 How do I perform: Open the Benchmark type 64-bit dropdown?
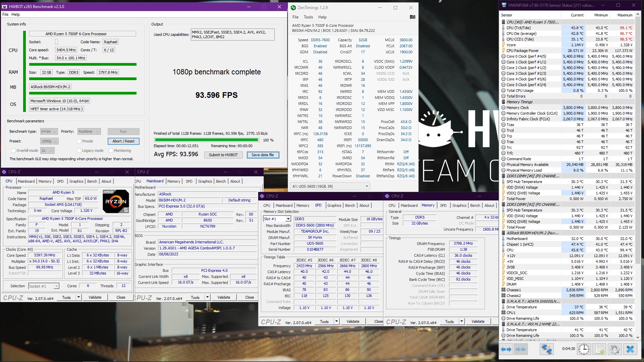(49, 131)
